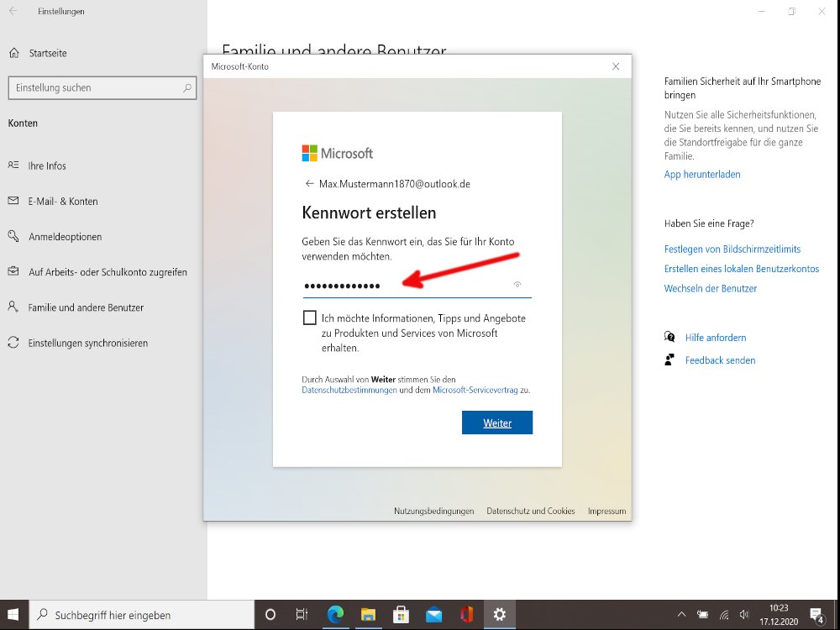Open Microsoft Edge from the taskbar
840x630 pixels.
point(335,615)
